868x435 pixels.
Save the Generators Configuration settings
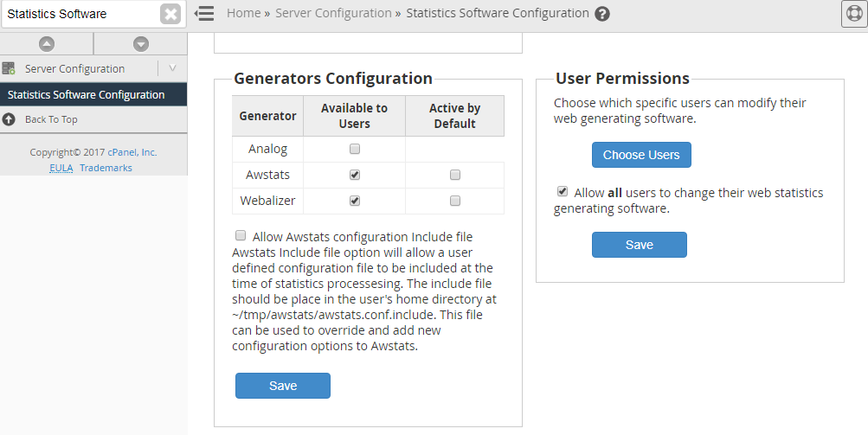point(283,386)
